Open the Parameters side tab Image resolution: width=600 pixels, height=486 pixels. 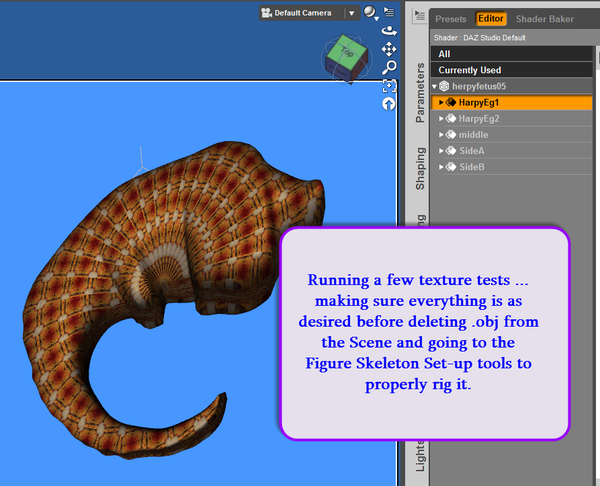(x=420, y=92)
